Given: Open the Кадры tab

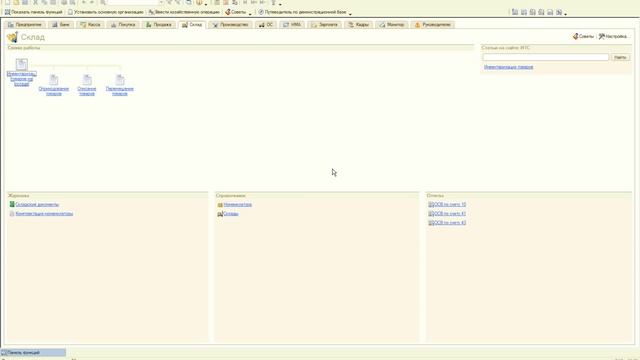Looking at the screenshot, I should point(358,25).
